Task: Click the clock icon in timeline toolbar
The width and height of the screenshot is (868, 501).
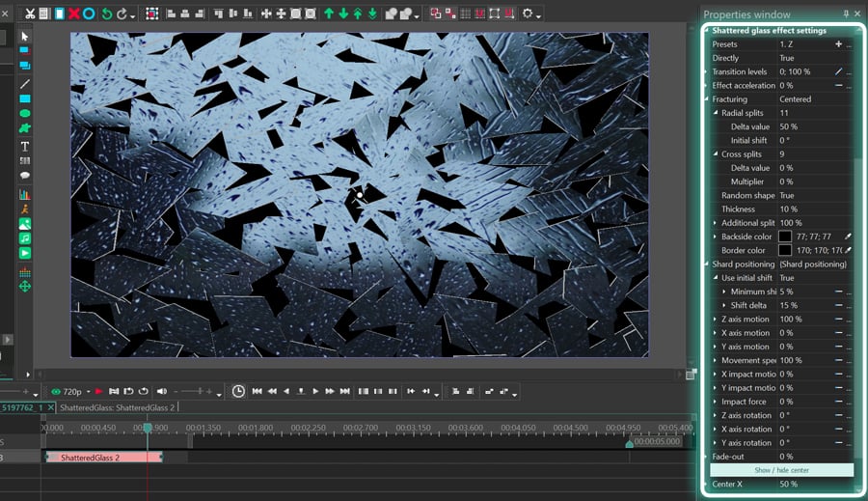Action: pos(238,391)
